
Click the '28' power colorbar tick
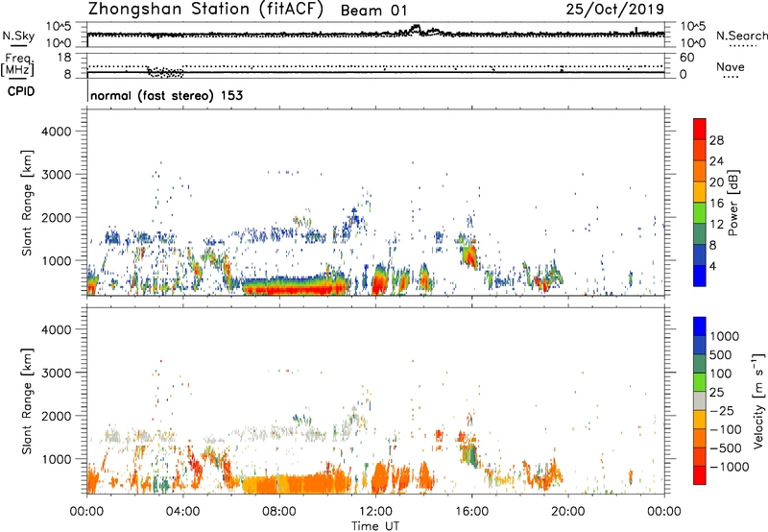click(x=716, y=140)
